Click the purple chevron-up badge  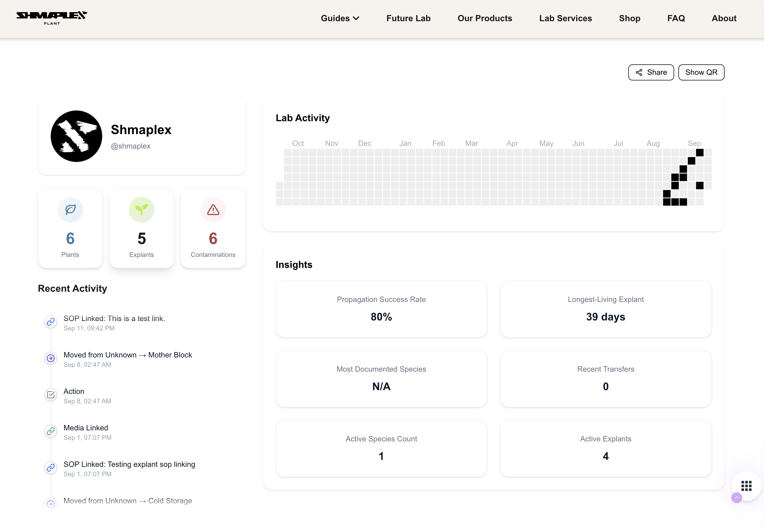(737, 498)
